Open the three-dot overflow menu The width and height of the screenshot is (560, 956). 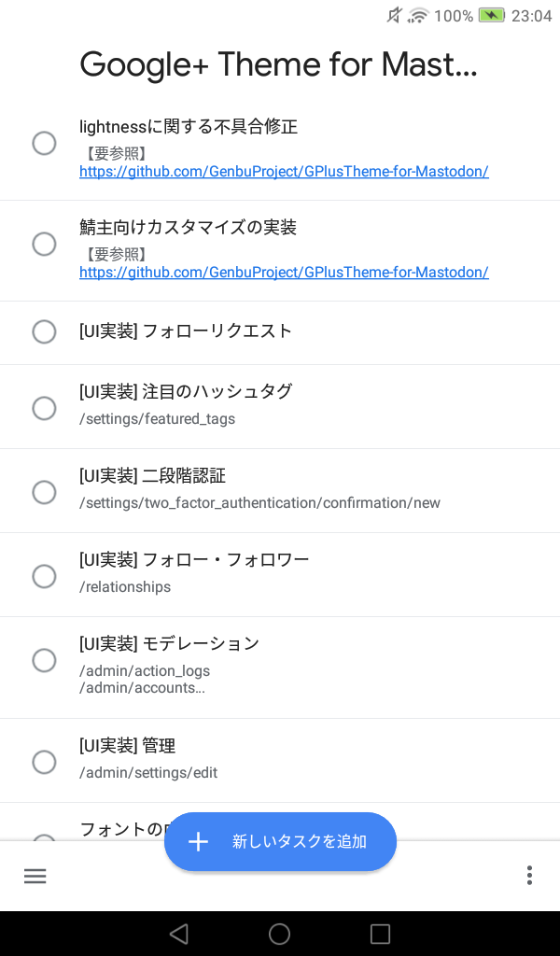point(529,876)
